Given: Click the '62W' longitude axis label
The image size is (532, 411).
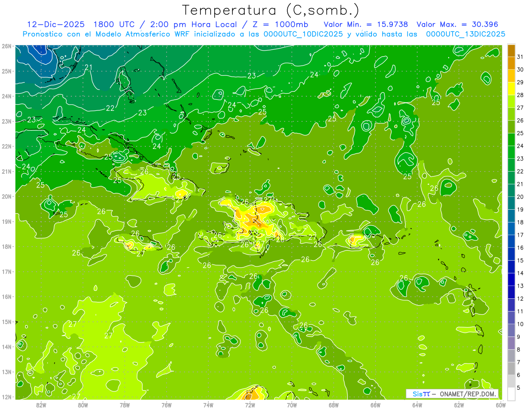Looking at the screenshot, I should tap(459, 405).
